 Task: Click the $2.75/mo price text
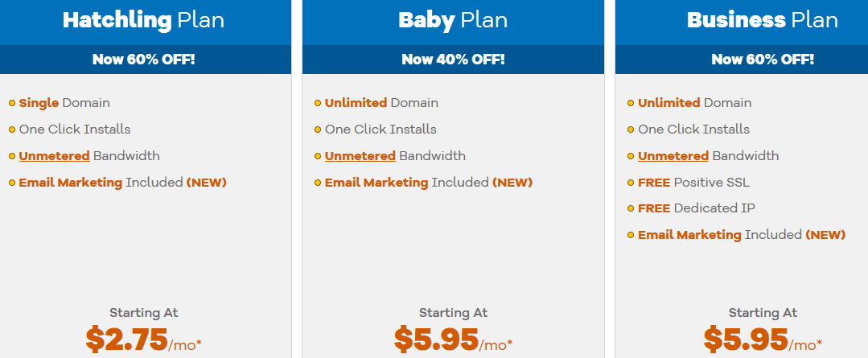143,339
